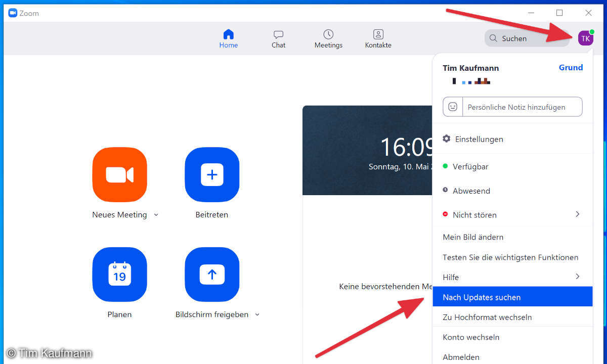Expand the Nicht stören submenu arrow
Image resolution: width=607 pixels, height=364 pixels.
578,214
